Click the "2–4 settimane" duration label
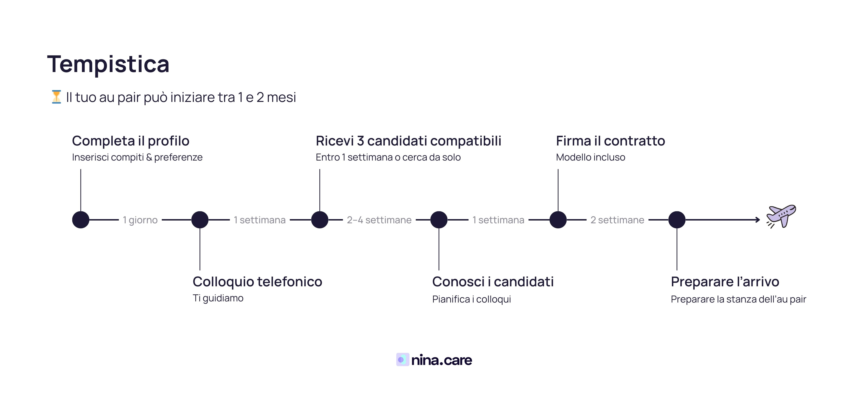 (379, 220)
